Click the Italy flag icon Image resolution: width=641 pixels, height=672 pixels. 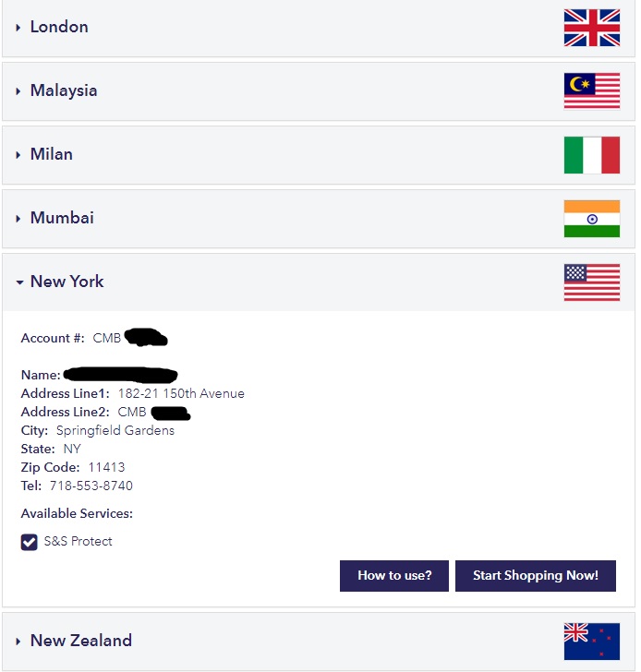tap(592, 155)
